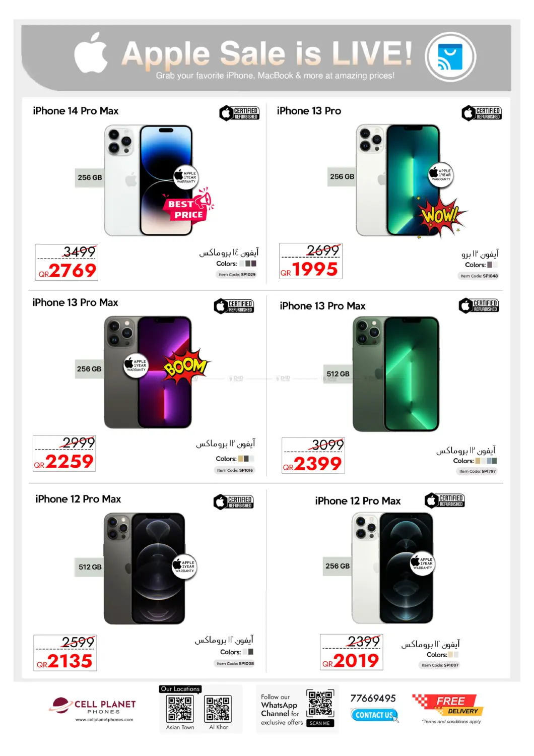Click the WOW! burst sticker on iPhone 13 Pro

[442, 216]
